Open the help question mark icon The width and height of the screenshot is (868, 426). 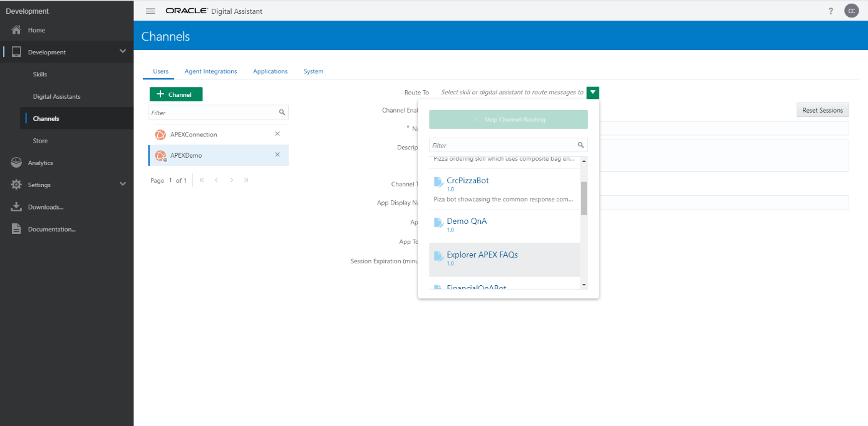coord(830,11)
